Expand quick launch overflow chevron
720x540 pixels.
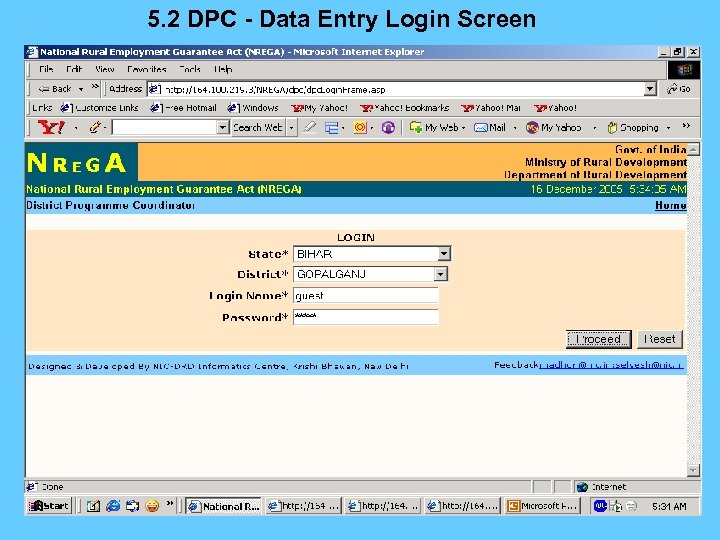(x=170, y=503)
